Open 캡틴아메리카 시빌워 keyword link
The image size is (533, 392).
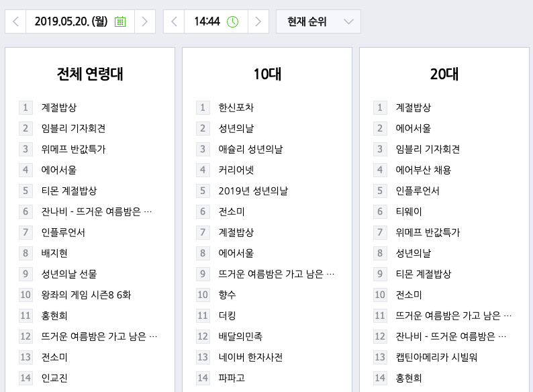pyautogui.click(x=436, y=357)
